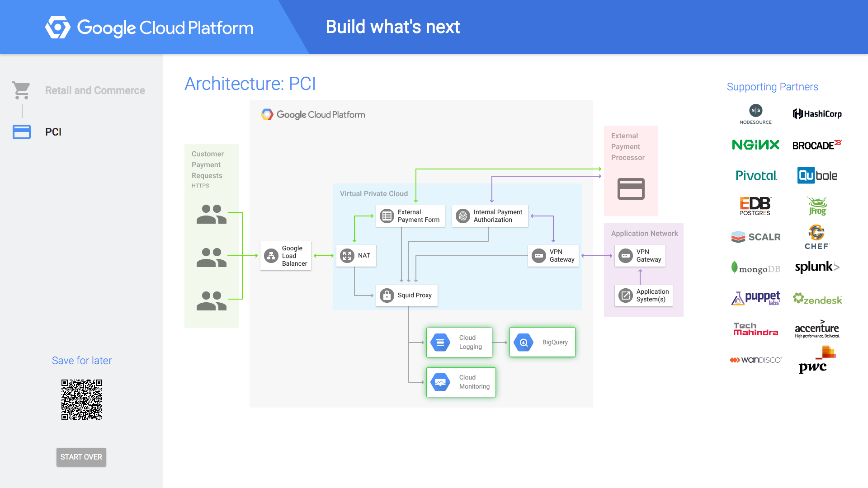Click the Internal Payment Authorization fingerprint icon
The image size is (868, 488).
(463, 216)
